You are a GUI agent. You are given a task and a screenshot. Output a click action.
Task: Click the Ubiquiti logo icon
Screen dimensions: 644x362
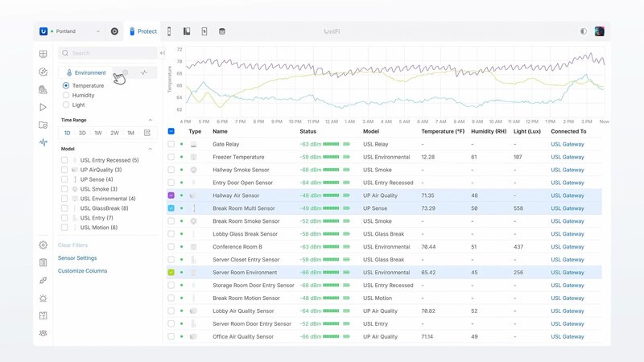[43, 31]
